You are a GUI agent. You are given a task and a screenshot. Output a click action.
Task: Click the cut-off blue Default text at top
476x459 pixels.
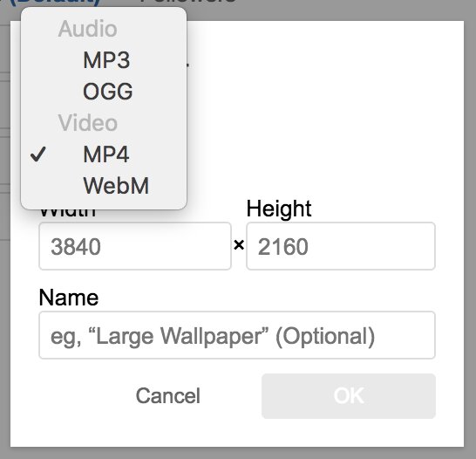point(50,3)
